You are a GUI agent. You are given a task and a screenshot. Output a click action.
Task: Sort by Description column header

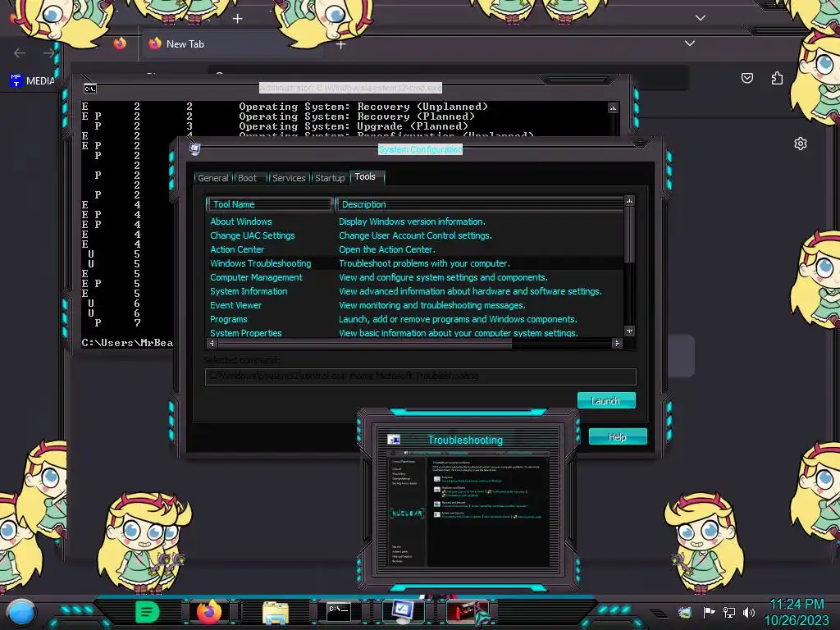click(x=479, y=204)
